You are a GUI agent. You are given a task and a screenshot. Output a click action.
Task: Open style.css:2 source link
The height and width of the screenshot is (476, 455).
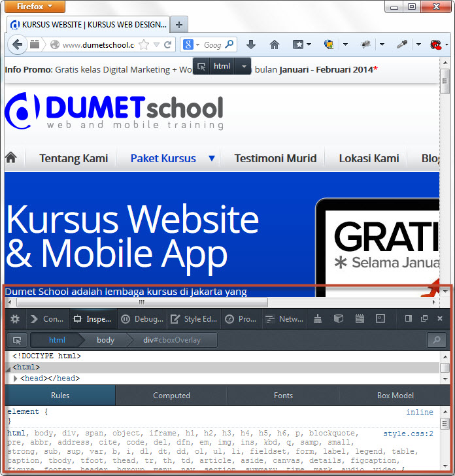pyautogui.click(x=408, y=433)
